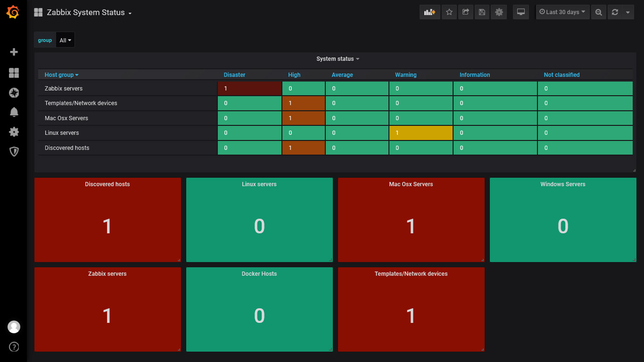Click the orange High cell for Templates/Network devices
The width and height of the screenshot is (644, 362).
pyautogui.click(x=304, y=103)
